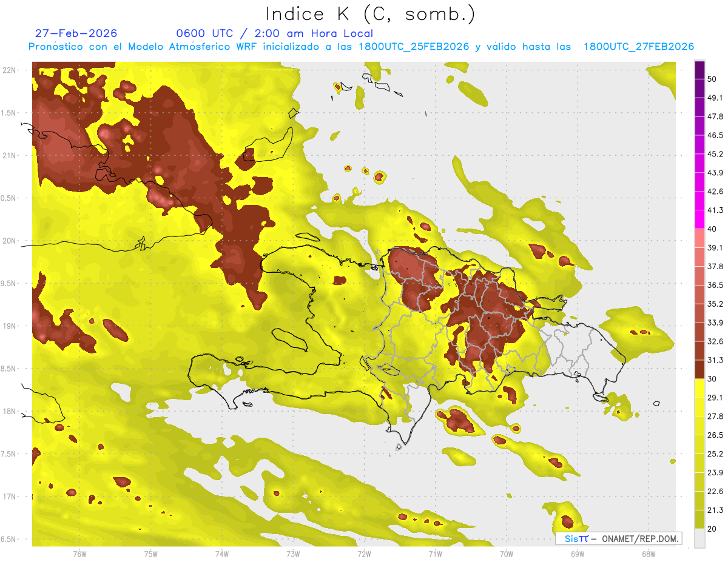Click latitude axis label "22N"
Image resolution: width=728 pixels, height=562 pixels.
pyautogui.click(x=10, y=70)
